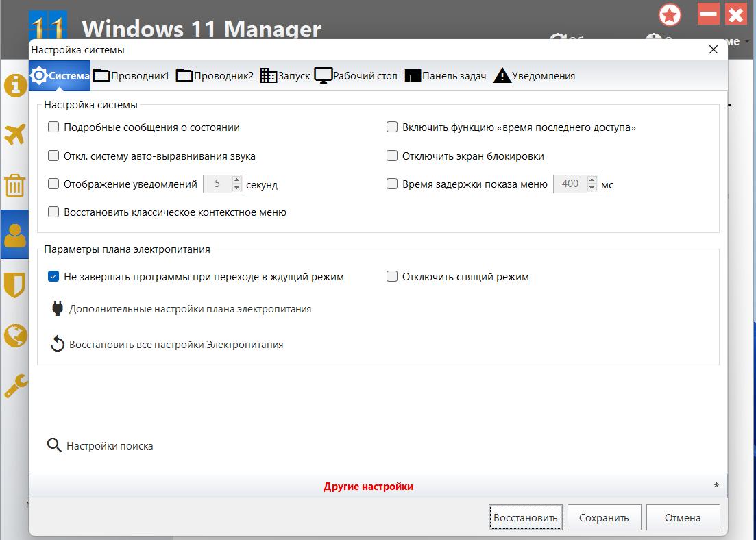Select the Customization user sidebar icon
756x540 pixels.
coord(15,235)
